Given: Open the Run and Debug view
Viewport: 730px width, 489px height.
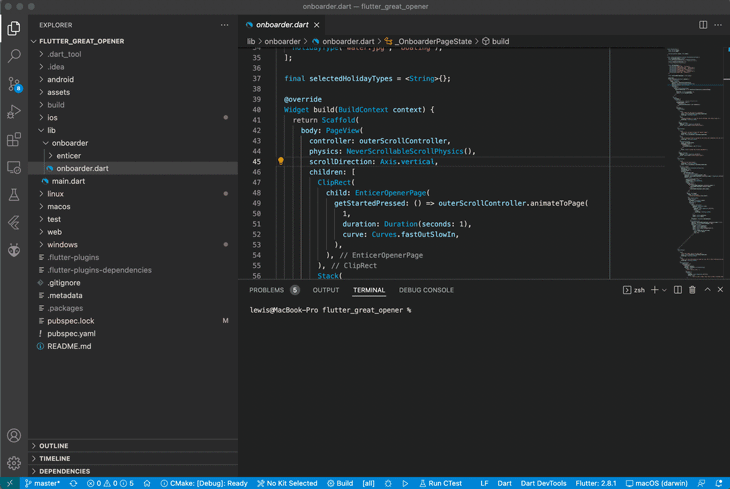Looking at the screenshot, I should point(14,112).
